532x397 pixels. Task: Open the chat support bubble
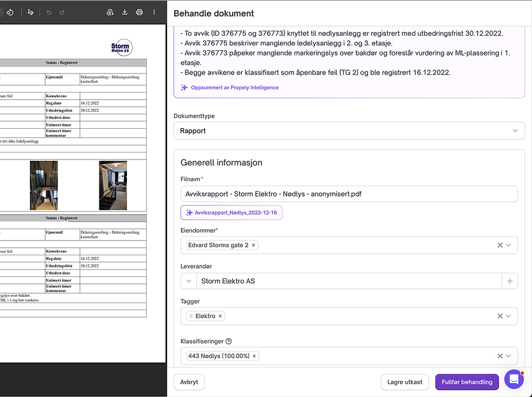(x=514, y=379)
